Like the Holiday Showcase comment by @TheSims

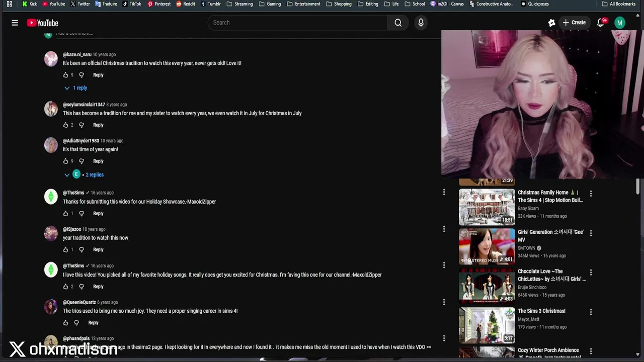click(65, 213)
